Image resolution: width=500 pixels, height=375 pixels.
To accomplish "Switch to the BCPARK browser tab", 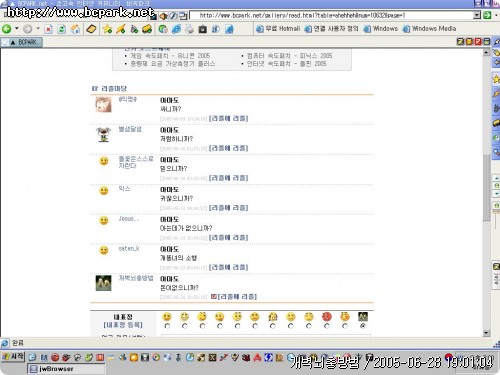I will pos(21,42).
